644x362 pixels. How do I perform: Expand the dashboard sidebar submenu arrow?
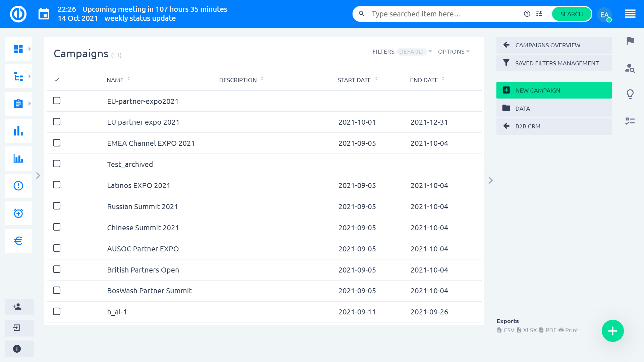30,49
